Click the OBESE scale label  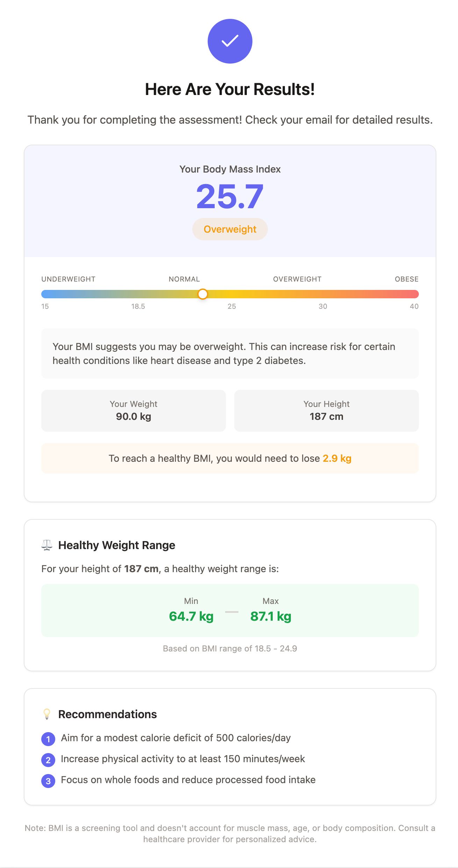(407, 279)
